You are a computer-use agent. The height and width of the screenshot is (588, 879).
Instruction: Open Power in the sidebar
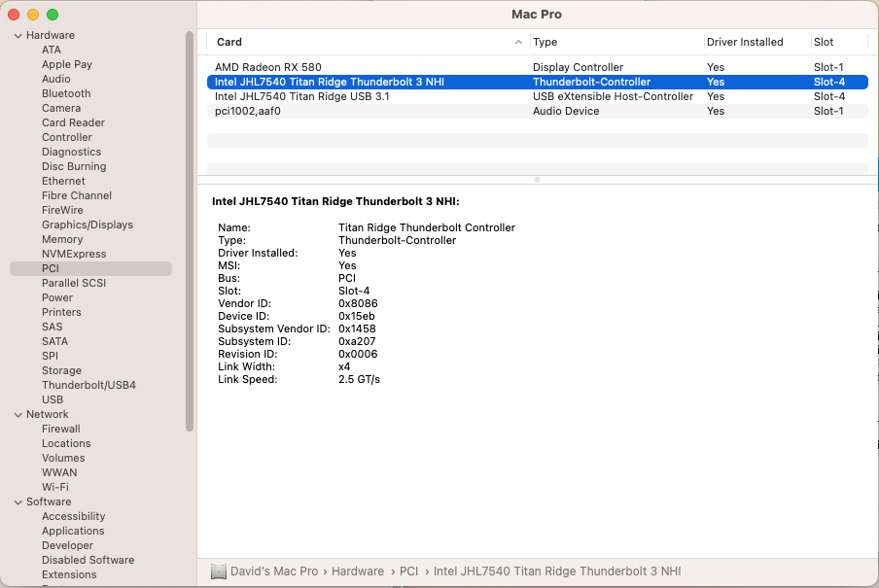57,297
